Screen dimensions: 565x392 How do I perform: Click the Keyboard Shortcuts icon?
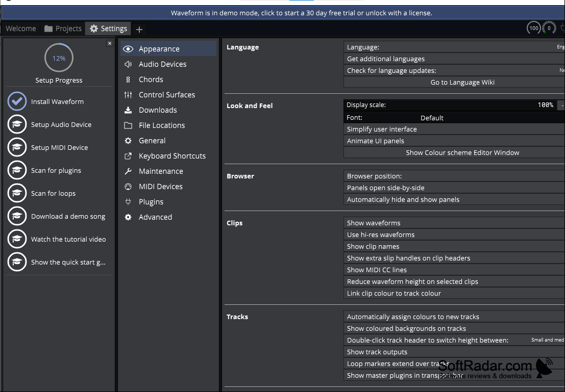[128, 156]
